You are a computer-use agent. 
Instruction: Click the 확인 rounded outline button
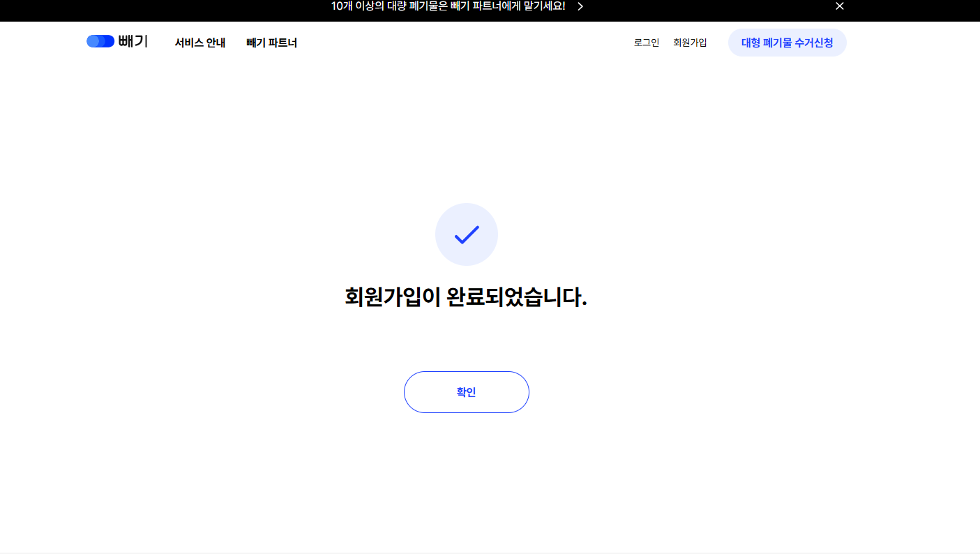click(466, 391)
